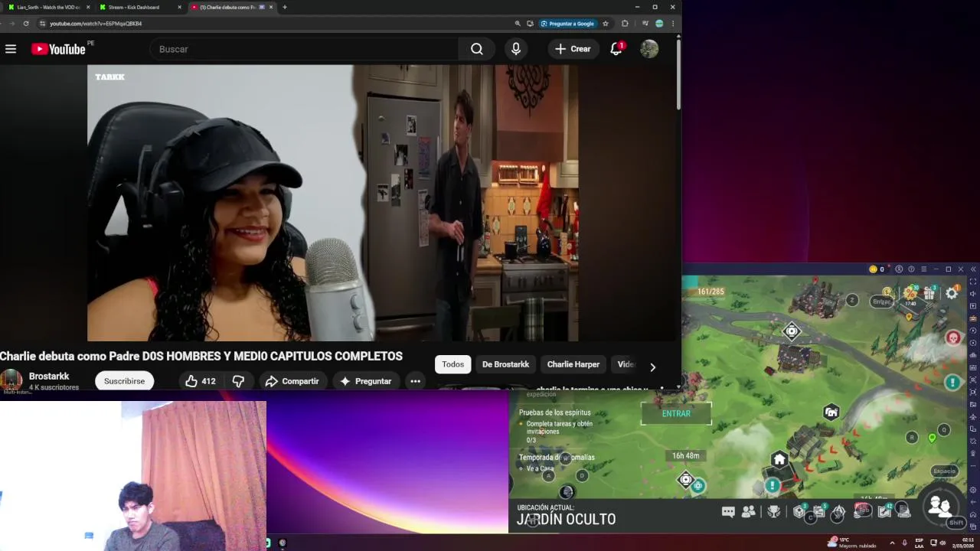Click Preguntar a Google in address bar

(x=567, y=24)
